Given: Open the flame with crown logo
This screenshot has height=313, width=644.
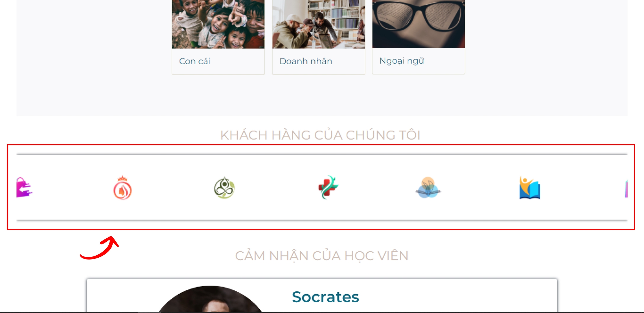Looking at the screenshot, I should coord(122,187).
